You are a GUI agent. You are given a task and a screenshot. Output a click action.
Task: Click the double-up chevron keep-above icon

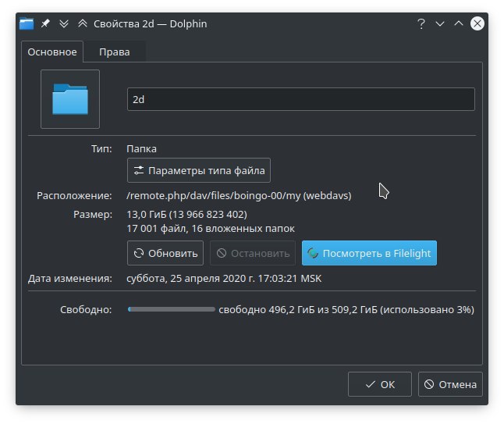(x=83, y=23)
